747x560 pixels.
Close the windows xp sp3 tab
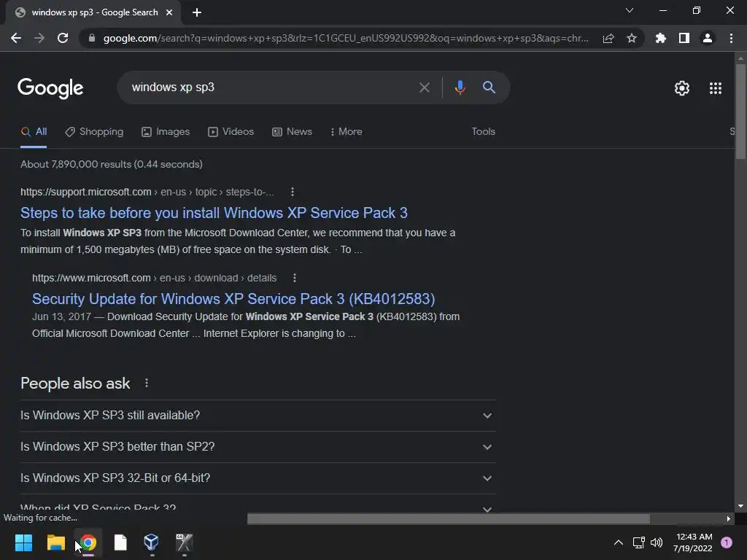(169, 12)
